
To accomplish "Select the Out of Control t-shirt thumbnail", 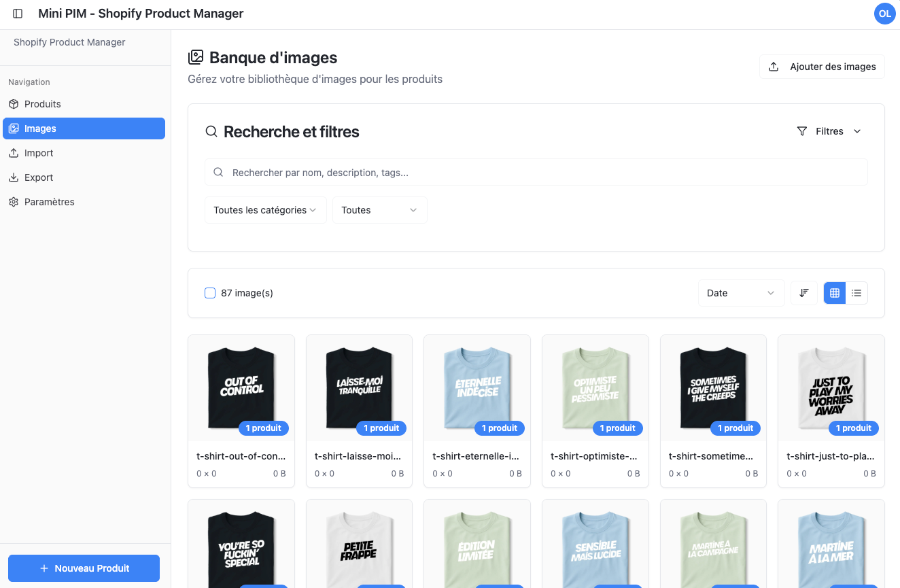I will tap(241, 387).
